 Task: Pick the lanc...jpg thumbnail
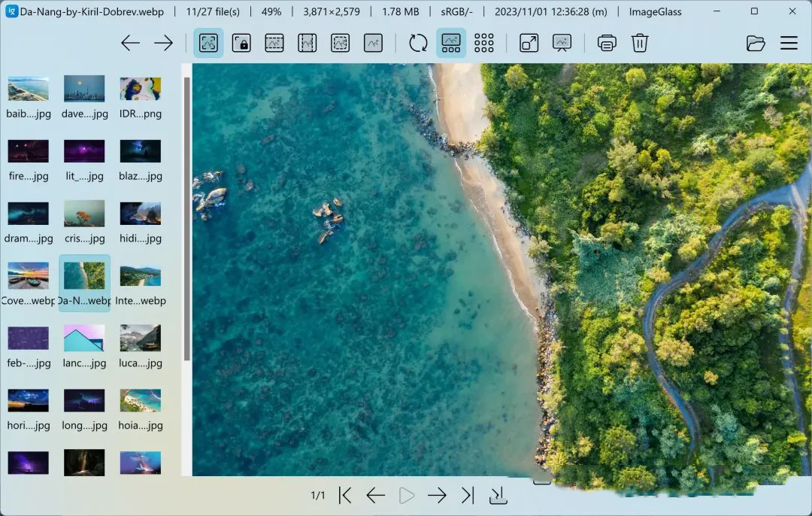[84, 347]
